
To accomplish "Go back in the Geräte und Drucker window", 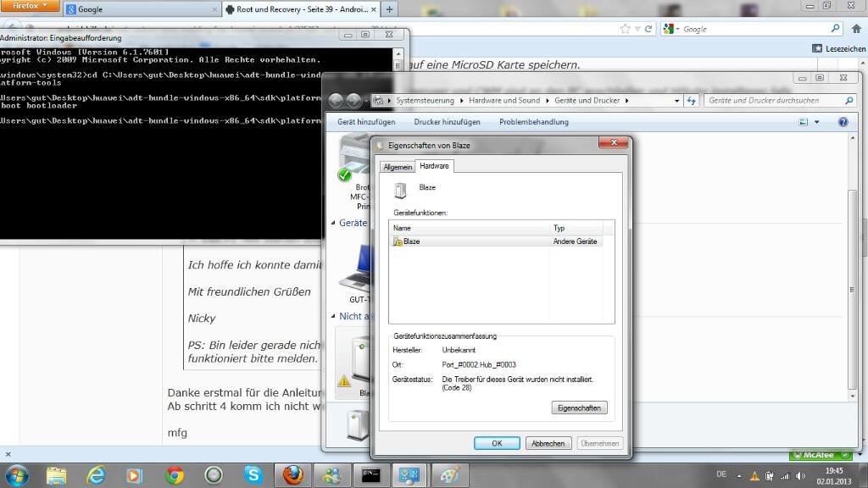I will pyautogui.click(x=336, y=100).
